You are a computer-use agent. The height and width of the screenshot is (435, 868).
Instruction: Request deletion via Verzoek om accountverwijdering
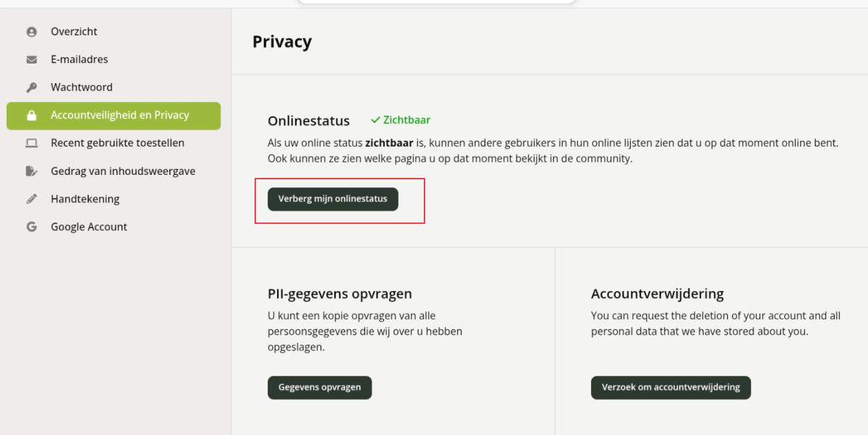click(x=671, y=387)
